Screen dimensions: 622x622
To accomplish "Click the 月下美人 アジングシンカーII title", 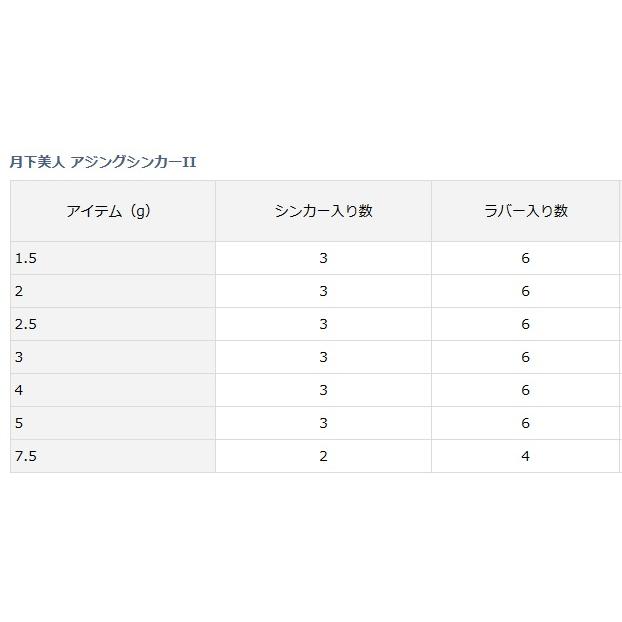I will [x=103, y=162].
